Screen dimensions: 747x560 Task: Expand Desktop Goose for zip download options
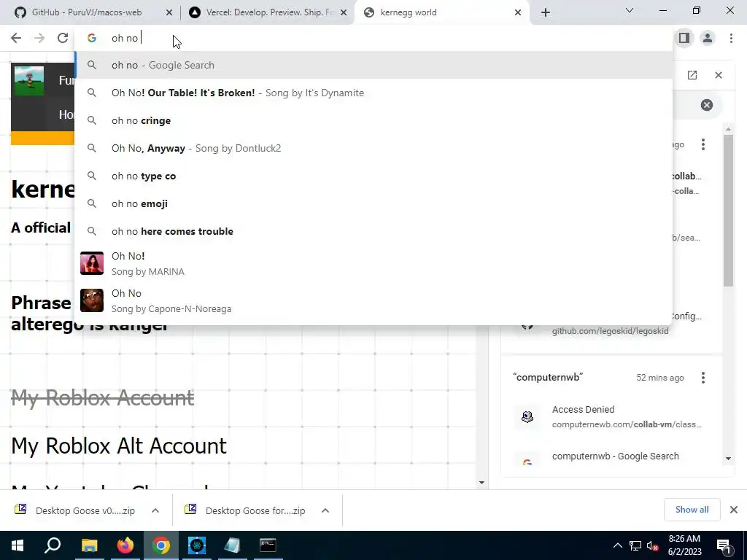pyautogui.click(x=325, y=510)
